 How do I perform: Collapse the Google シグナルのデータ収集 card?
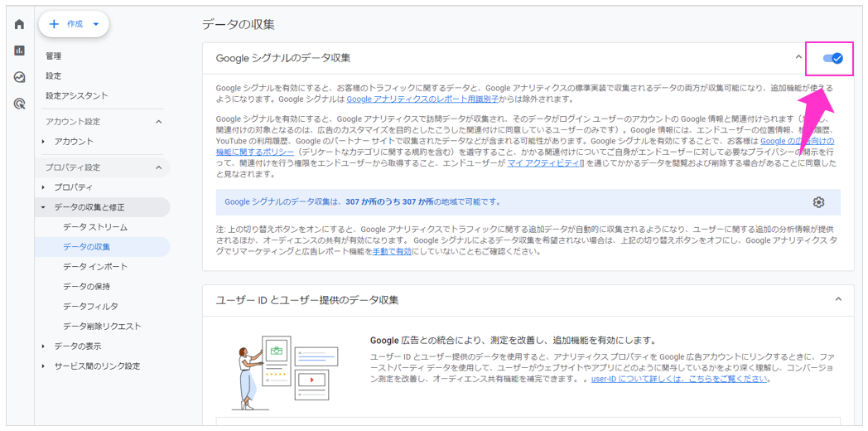point(798,57)
